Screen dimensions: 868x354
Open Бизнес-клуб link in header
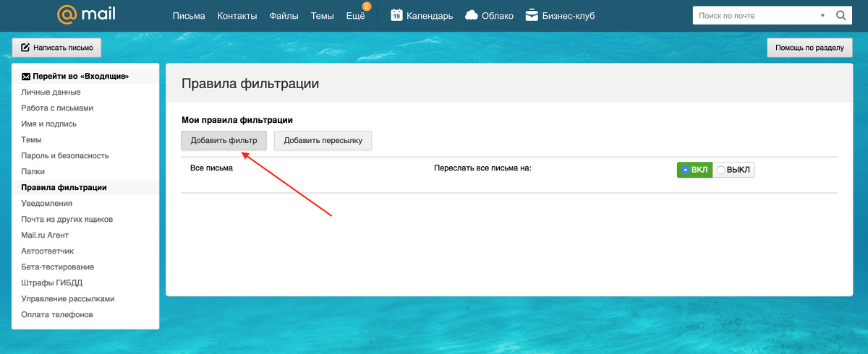[x=569, y=16]
